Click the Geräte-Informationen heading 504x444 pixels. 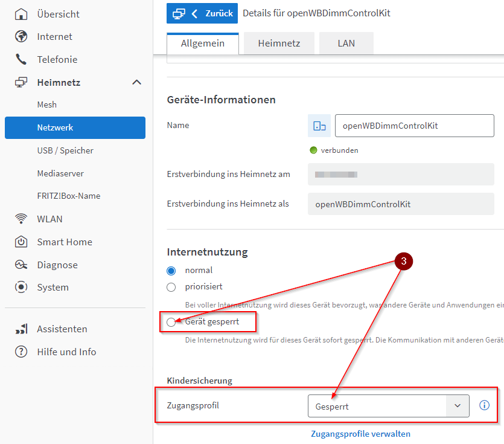(221, 100)
